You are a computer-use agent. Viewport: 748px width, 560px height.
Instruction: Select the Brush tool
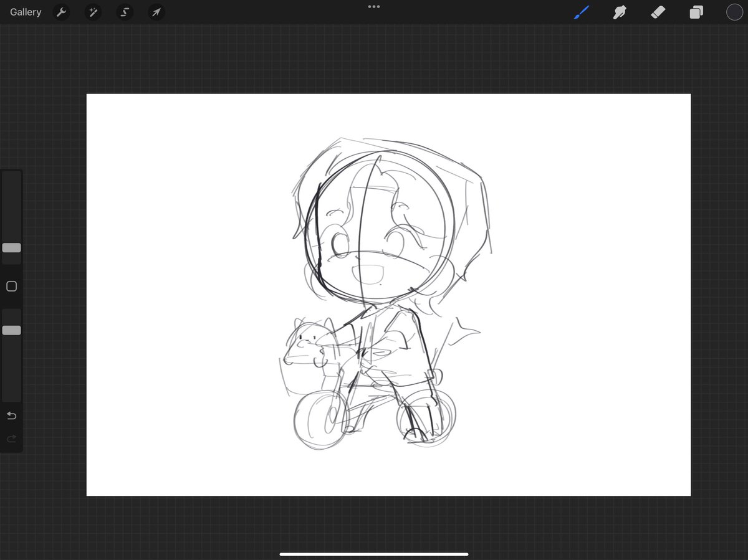581,12
